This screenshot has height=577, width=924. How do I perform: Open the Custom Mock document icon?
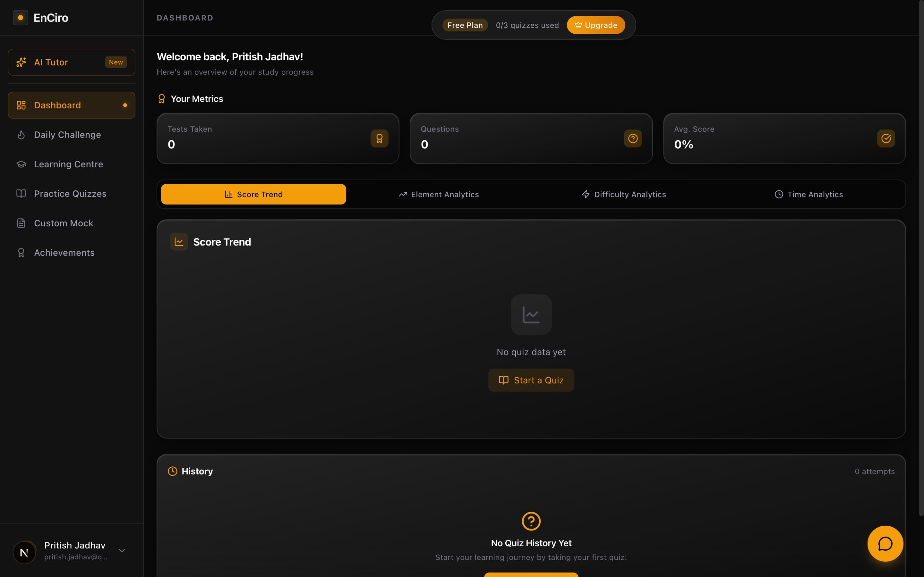21,223
